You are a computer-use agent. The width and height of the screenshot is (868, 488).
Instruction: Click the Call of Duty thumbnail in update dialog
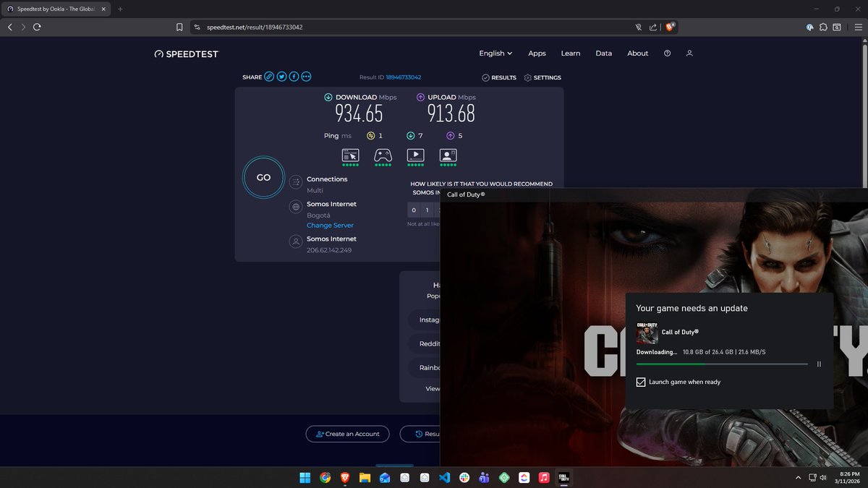click(647, 333)
